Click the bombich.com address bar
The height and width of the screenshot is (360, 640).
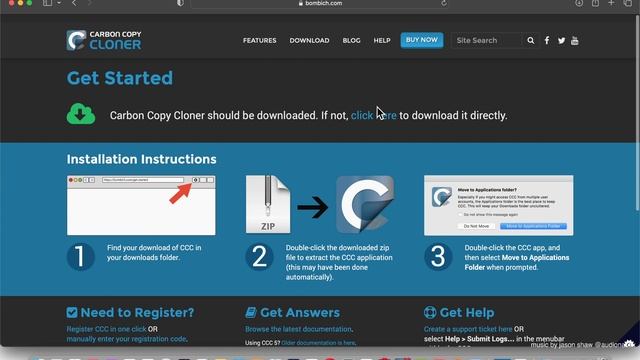click(320, 4)
